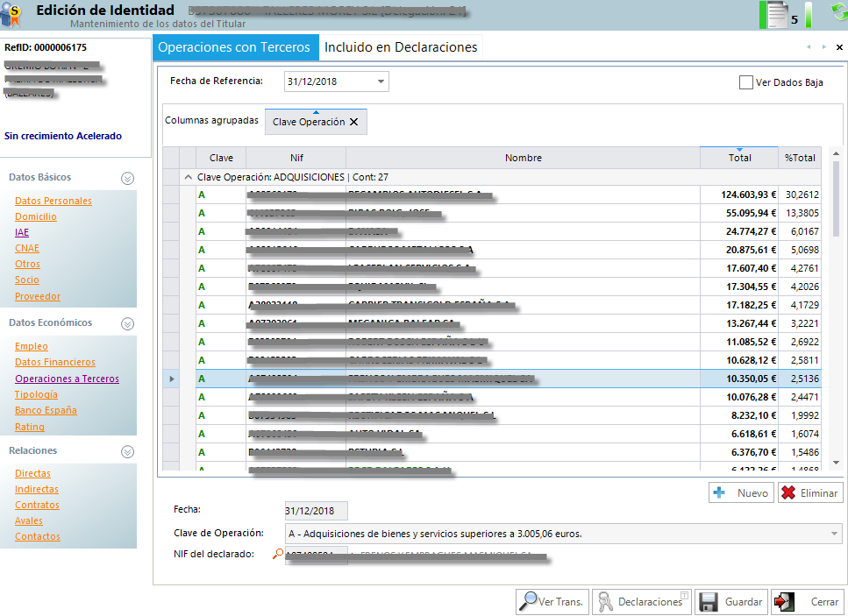Click previous tab scroll arrow
The width and height of the screenshot is (848, 616).
click(809, 47)
